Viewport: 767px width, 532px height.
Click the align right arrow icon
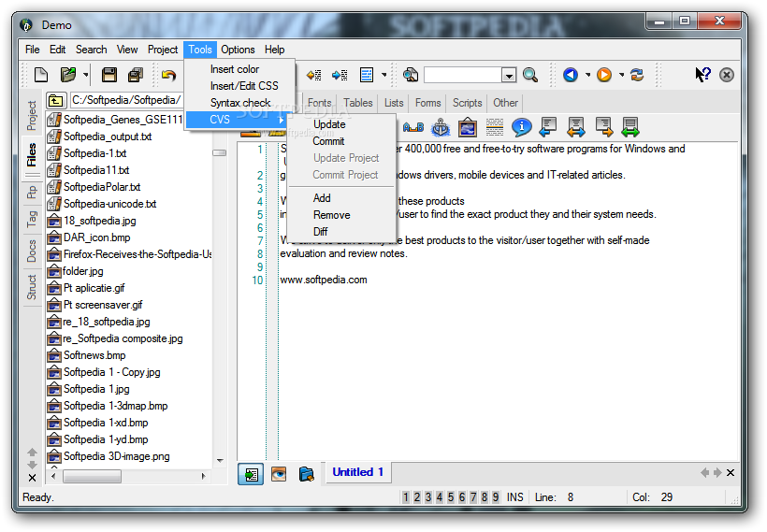tap(603, 127)
